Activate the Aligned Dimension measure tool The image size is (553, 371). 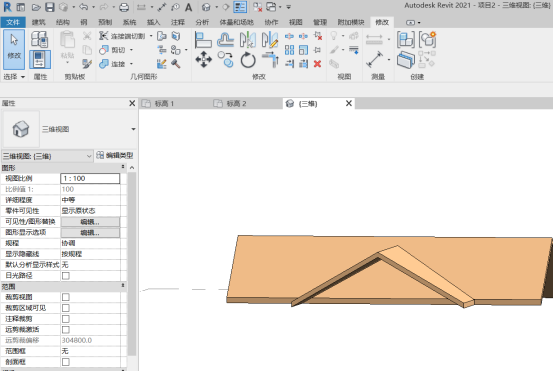point(374,59)
